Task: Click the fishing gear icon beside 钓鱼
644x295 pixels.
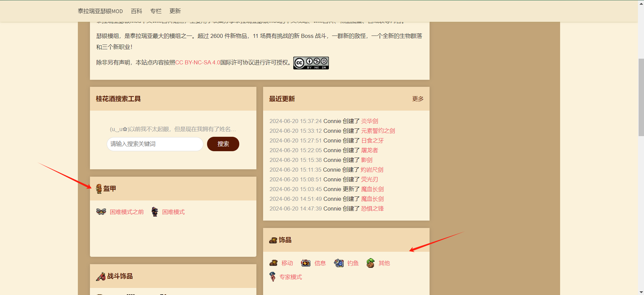Action: click(339, 263)
